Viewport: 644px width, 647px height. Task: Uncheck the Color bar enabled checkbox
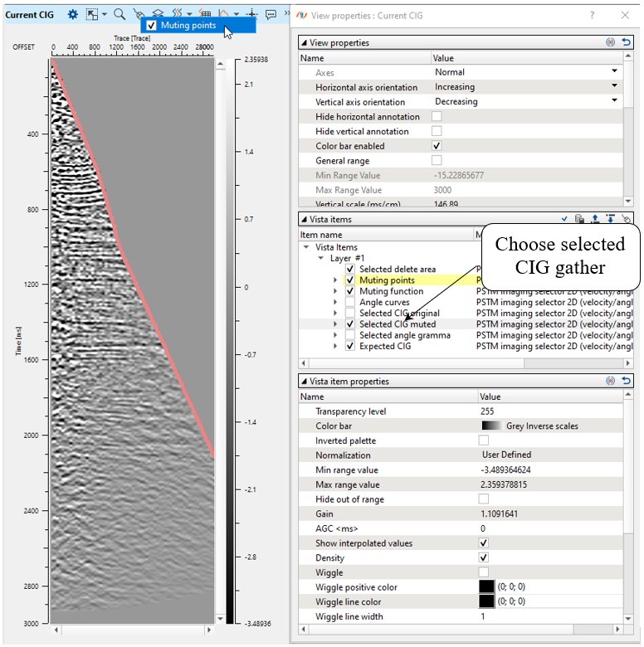[x=437, y=146]
